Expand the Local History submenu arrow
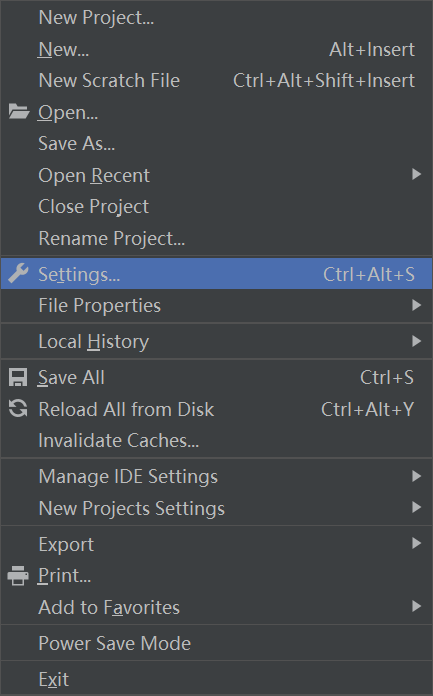This screenshot has height=696, width=433. 416,341
